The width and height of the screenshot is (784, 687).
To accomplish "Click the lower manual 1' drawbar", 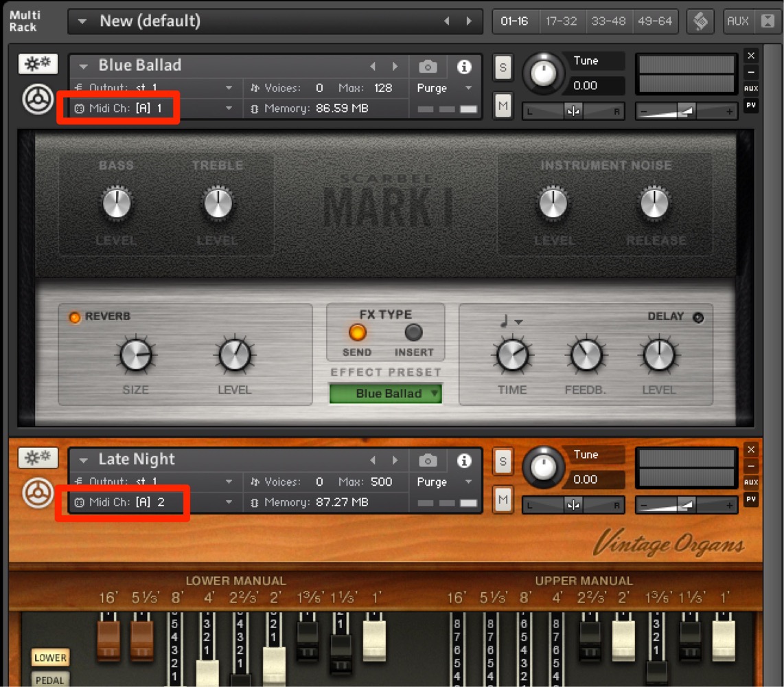I will point(374,641).
